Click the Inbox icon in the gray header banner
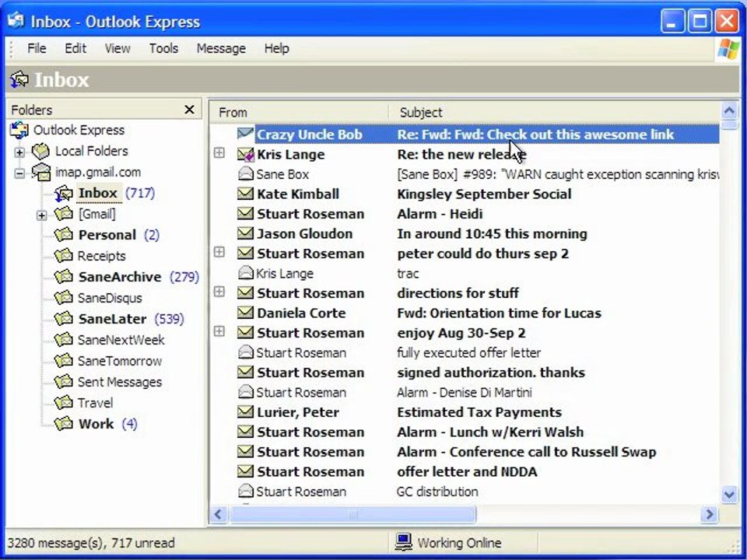 click(19, 79)
